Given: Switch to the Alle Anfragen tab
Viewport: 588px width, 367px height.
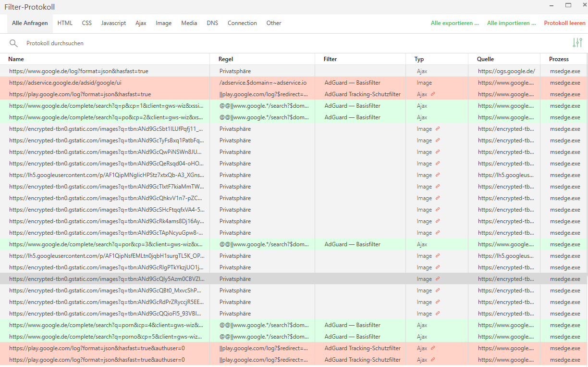Looking at the screenshot, I should [x=30, y=23].
